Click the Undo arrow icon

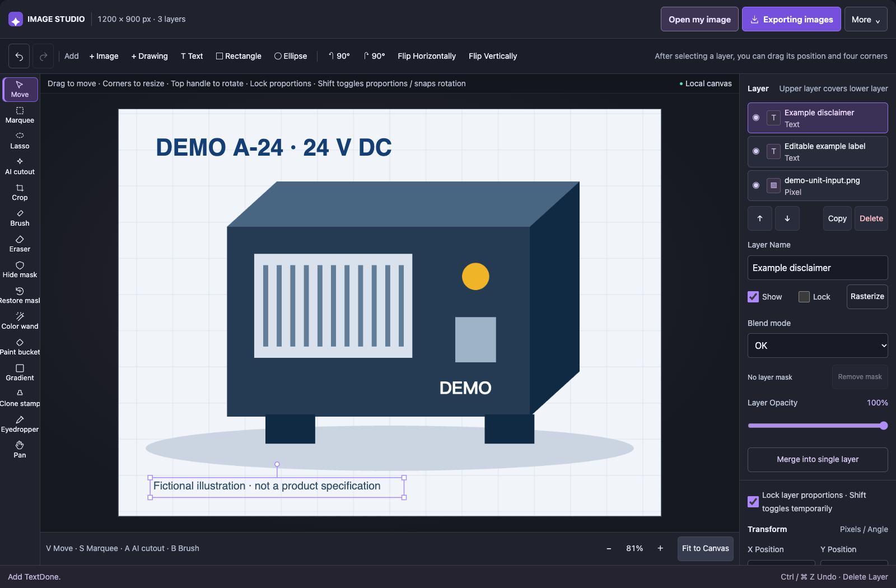(x=19, y=56)
